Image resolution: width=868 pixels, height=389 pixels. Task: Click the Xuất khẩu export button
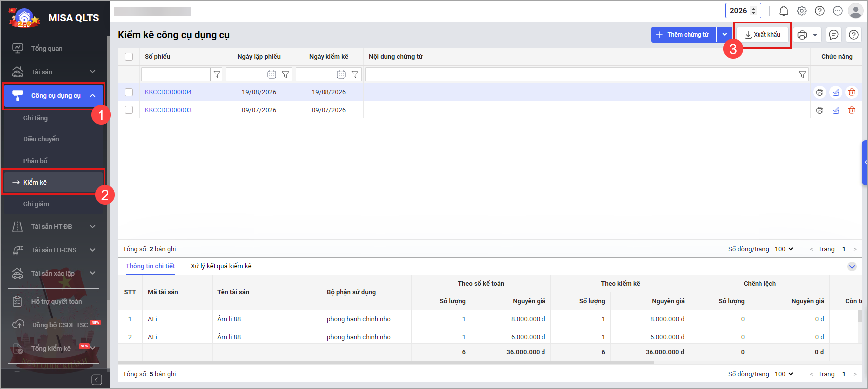pyautogui.click(x=762, y=35)
